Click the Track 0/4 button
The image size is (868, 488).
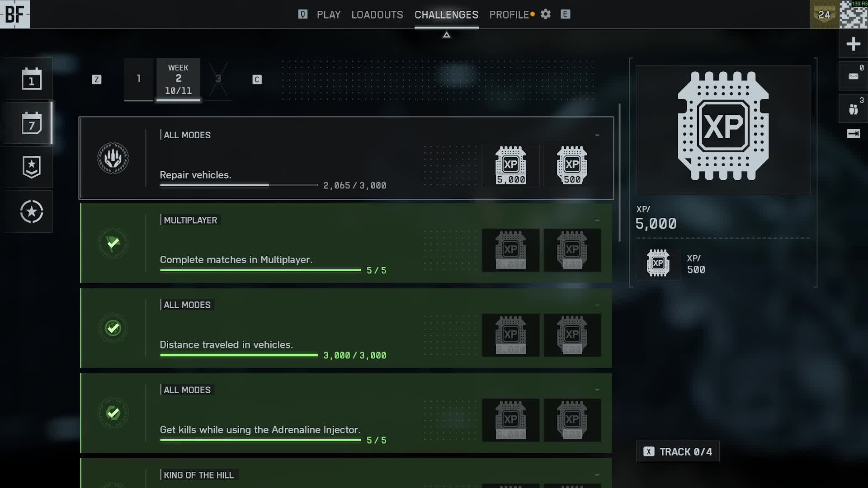coord(678,451)
